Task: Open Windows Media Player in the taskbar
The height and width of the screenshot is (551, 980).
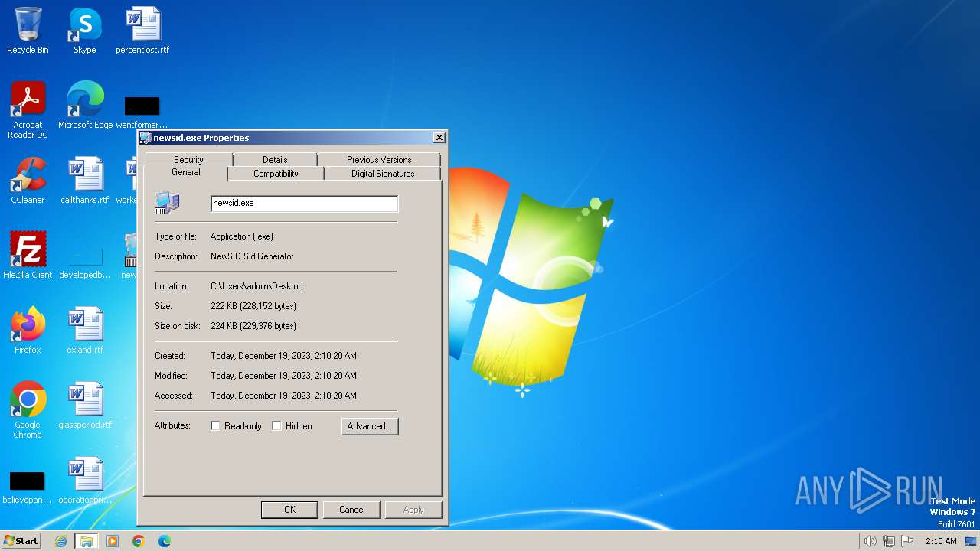Action: pyautogui.click(x=113, y=541)
